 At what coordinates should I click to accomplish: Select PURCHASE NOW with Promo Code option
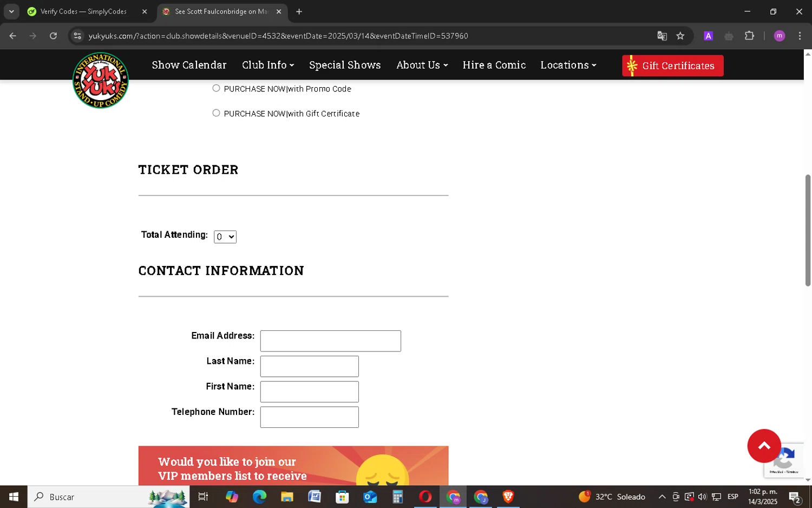pyautogui.click(x=216, y=88)
